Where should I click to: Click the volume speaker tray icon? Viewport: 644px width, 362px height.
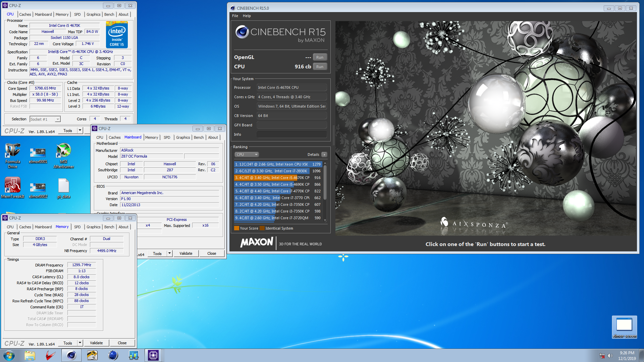[x=610, y=356]
